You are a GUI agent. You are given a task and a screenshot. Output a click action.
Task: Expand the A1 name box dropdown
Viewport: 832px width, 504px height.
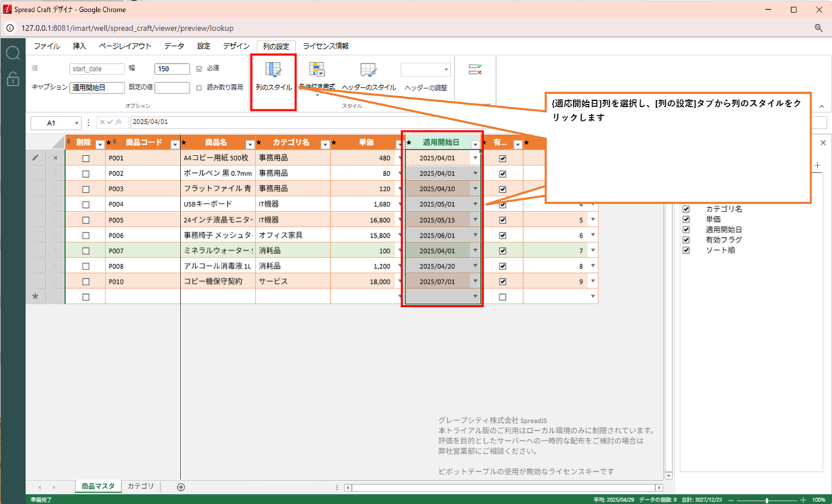76,123
